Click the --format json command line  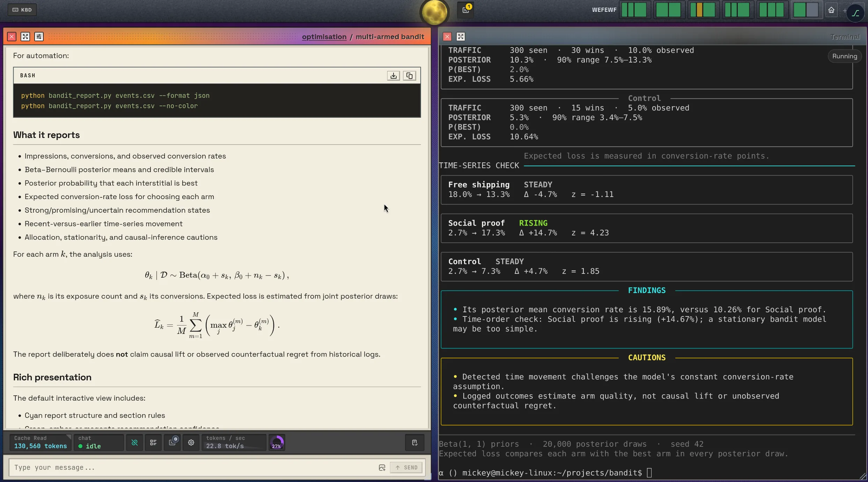[x=115, y=95]
